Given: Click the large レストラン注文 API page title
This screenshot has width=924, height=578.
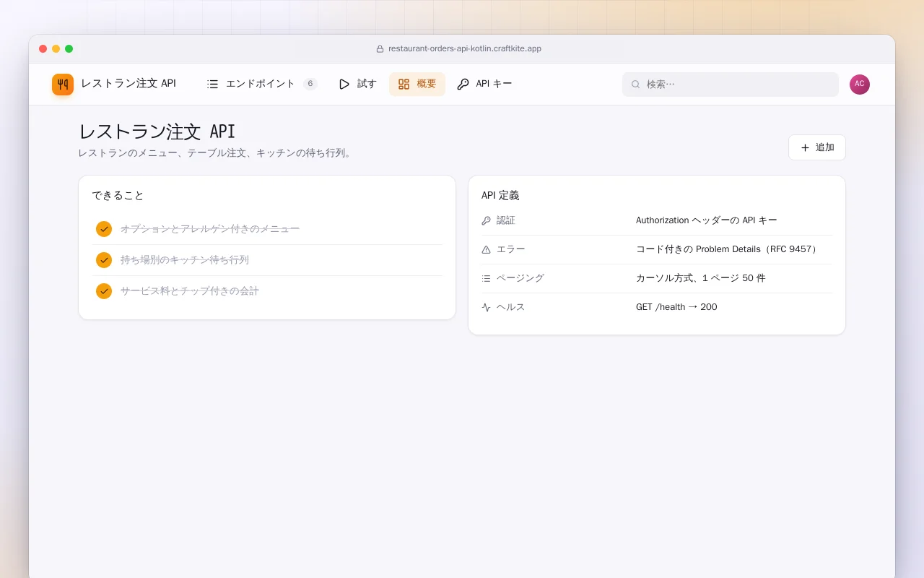Looking at the screenshot, I should pyautogui.click(x=157, y=131).
